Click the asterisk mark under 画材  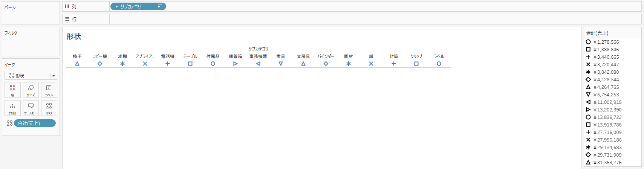pyautogui.click(x=349, y=64)
